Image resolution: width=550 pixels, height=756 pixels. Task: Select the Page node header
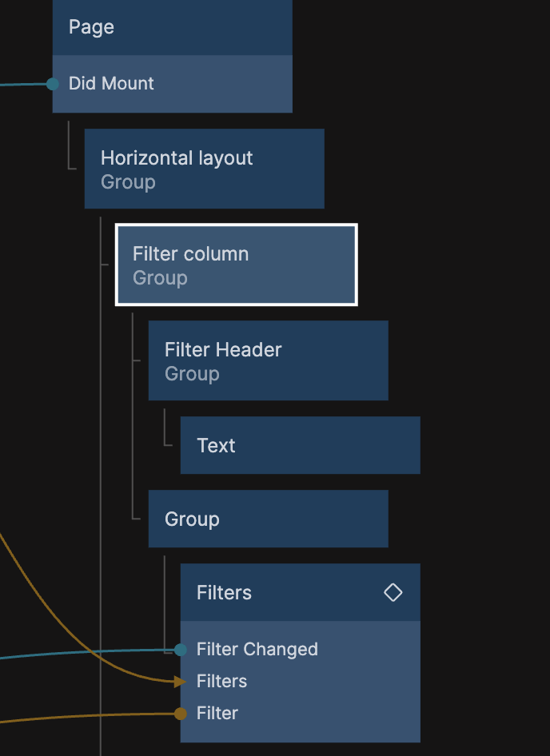click(172, 27)
